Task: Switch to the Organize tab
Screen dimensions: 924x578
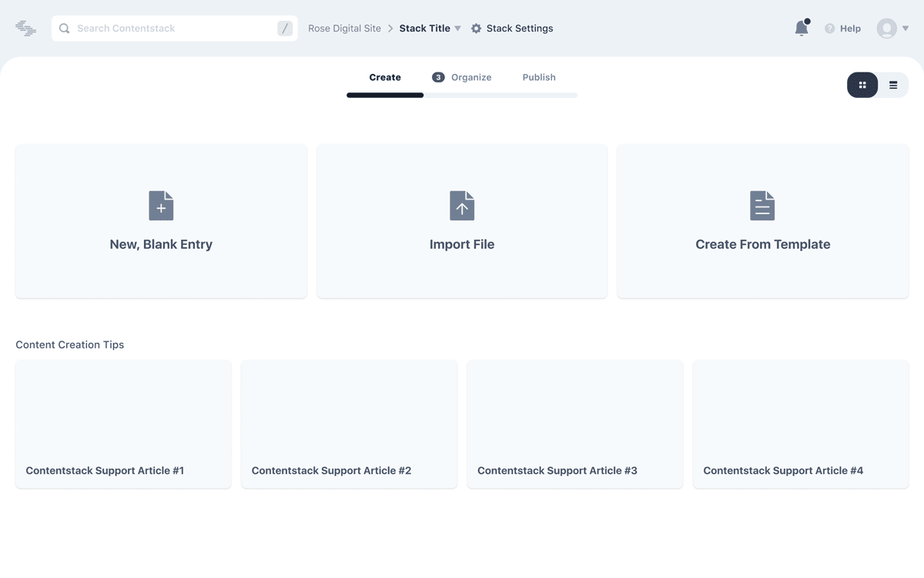Action: click(x=471, y=77)
